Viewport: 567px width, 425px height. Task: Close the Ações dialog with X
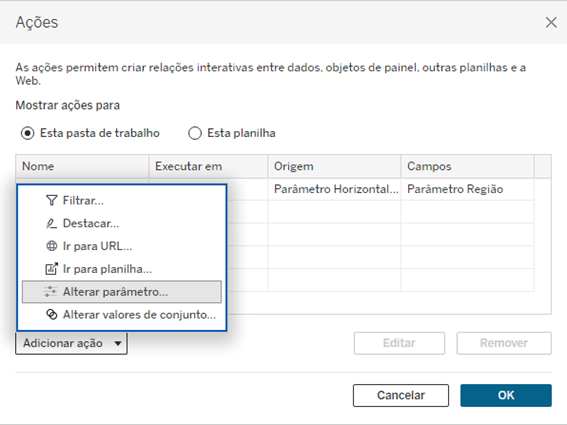tap(551, 22)
